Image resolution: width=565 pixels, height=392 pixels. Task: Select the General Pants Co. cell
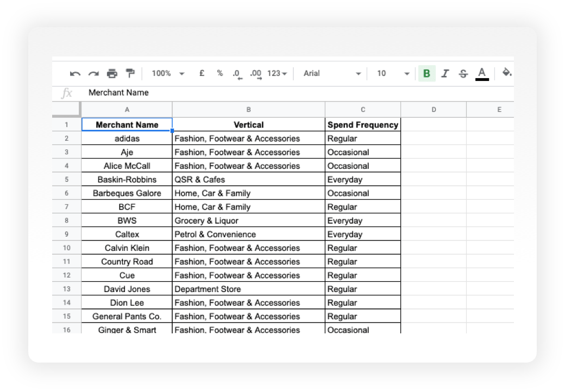pos(127,316)
